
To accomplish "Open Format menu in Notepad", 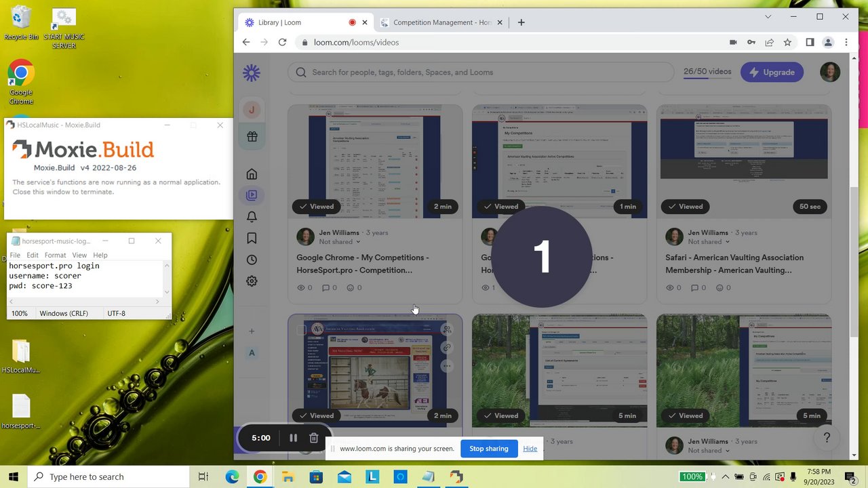I will (x=55, y=255).
